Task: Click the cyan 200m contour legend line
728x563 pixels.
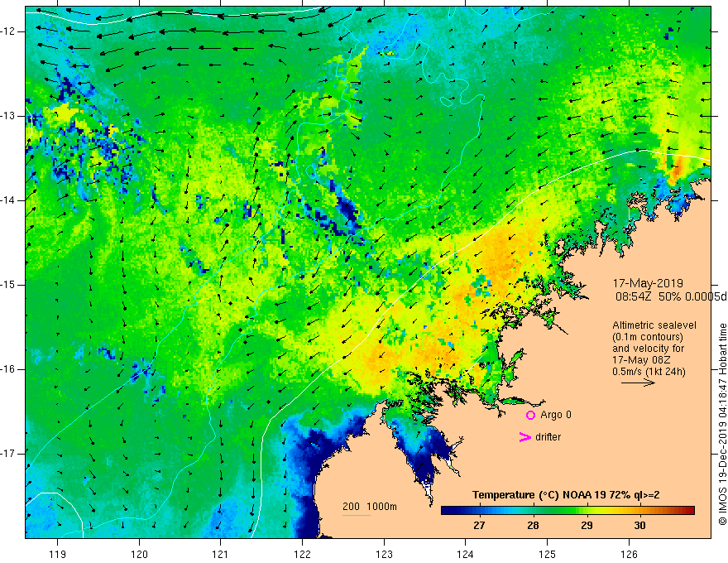Action: 356,515
